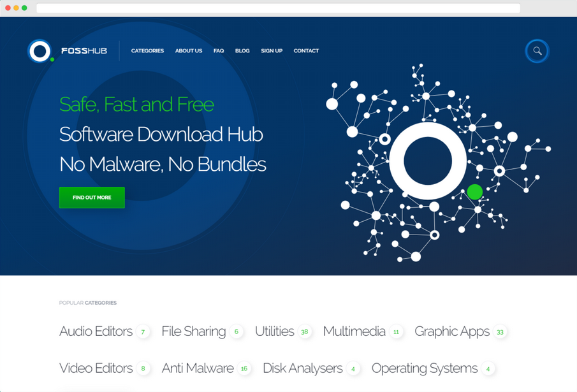Click the Popular Categories heading text
The width and height of the screenshot is (577, 392).
[x=87, y=303]
